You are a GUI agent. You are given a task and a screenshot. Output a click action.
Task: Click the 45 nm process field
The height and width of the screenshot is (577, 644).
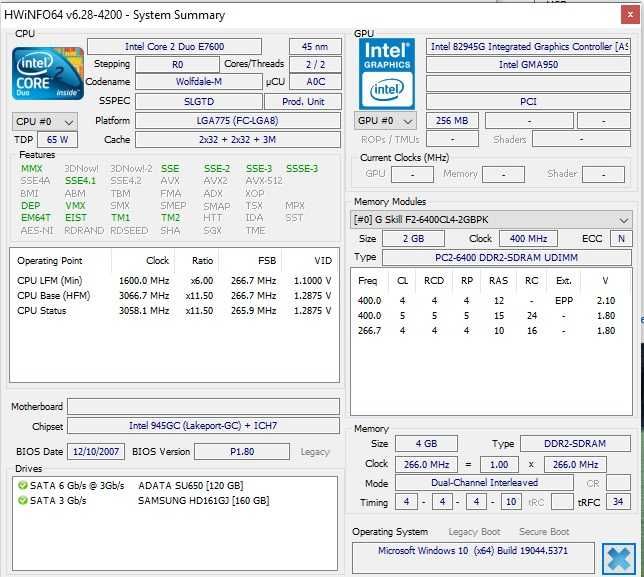tap(315, 46)
